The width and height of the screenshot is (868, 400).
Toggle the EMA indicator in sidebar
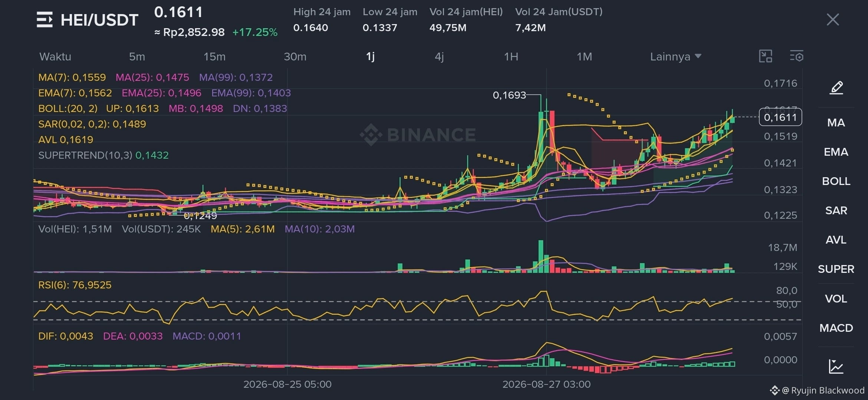click(x=836, y=152)
